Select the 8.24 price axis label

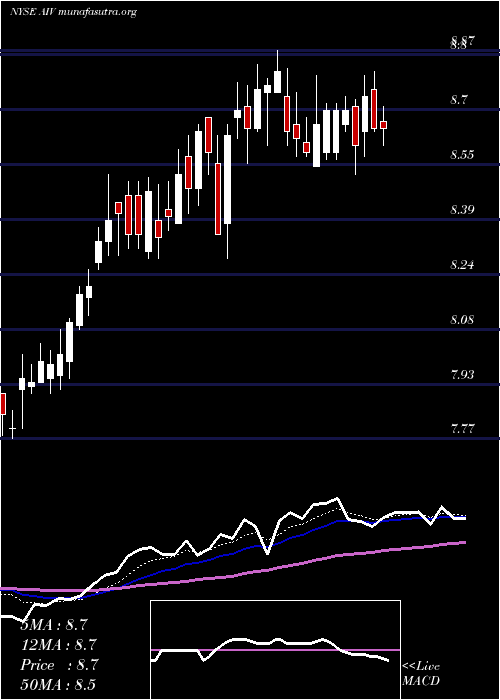click(x=462, y=265)
